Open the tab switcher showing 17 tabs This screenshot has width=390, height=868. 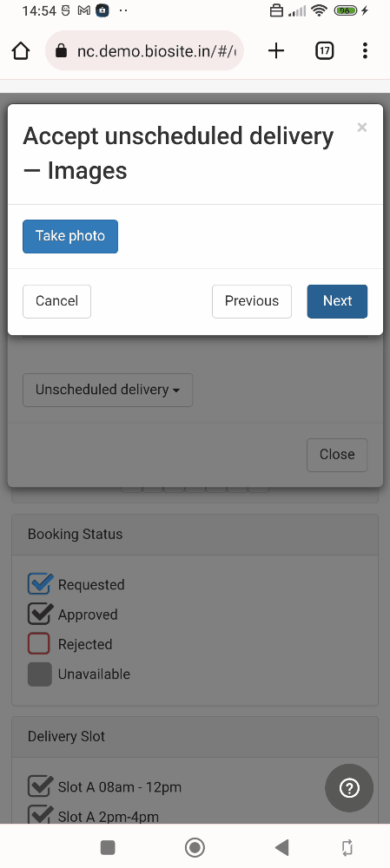pos(325,51)
